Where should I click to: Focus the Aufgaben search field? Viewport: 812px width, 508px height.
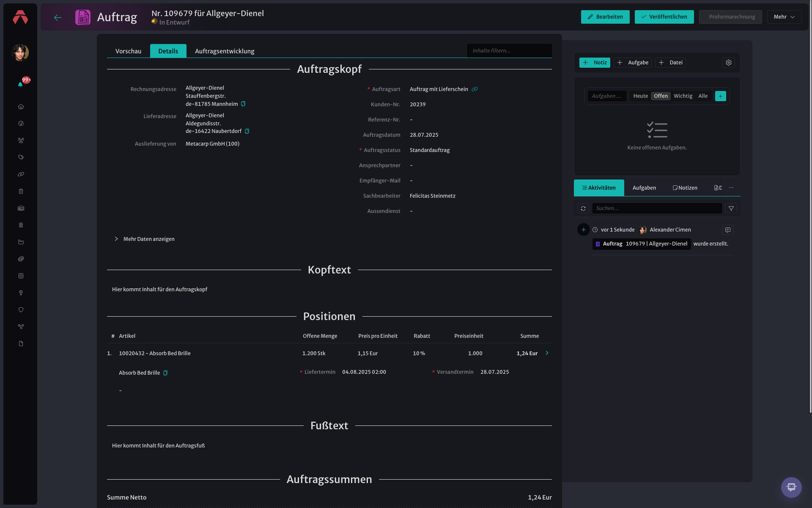[607, 96]
